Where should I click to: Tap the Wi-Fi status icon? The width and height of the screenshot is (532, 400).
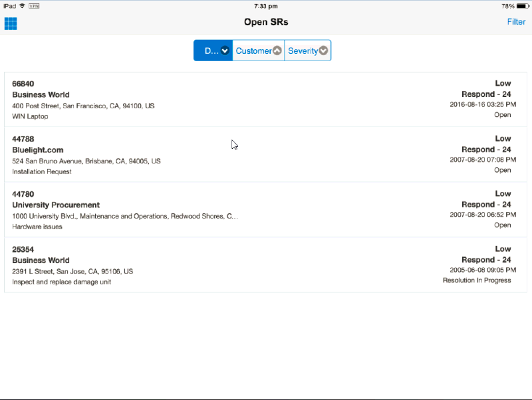[23, 6]
